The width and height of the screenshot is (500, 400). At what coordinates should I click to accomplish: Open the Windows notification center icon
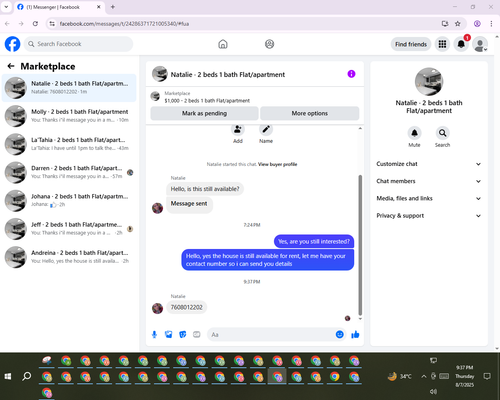487,376
